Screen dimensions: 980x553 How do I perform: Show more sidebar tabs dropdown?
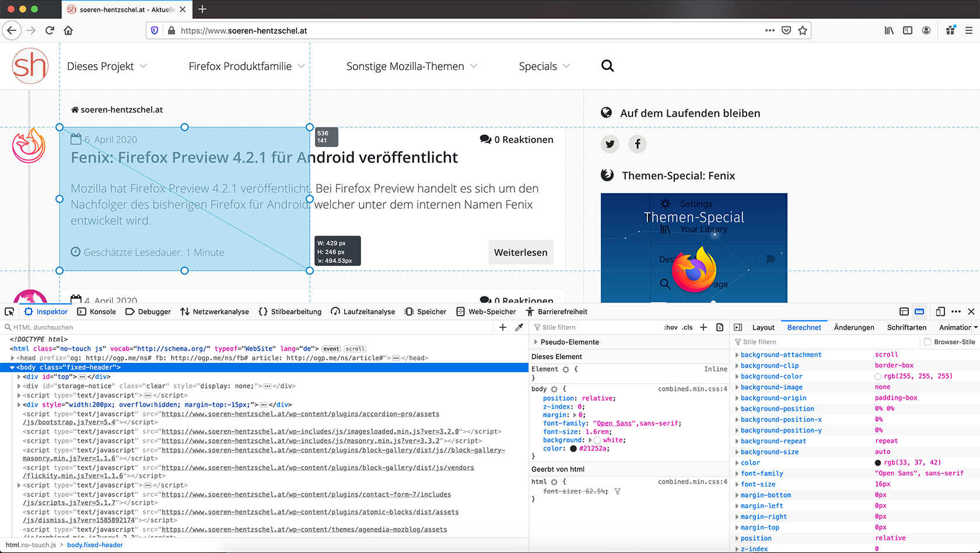(x=975, y=327)
